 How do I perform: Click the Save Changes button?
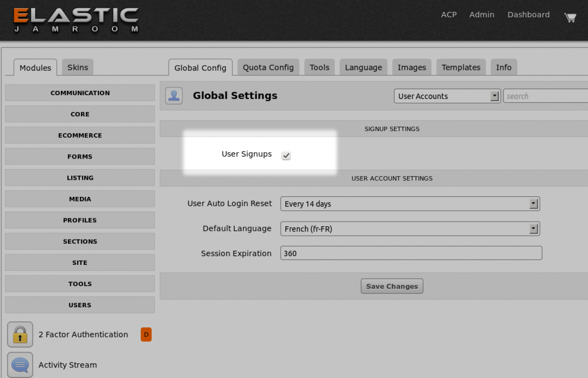click(392, 286)
